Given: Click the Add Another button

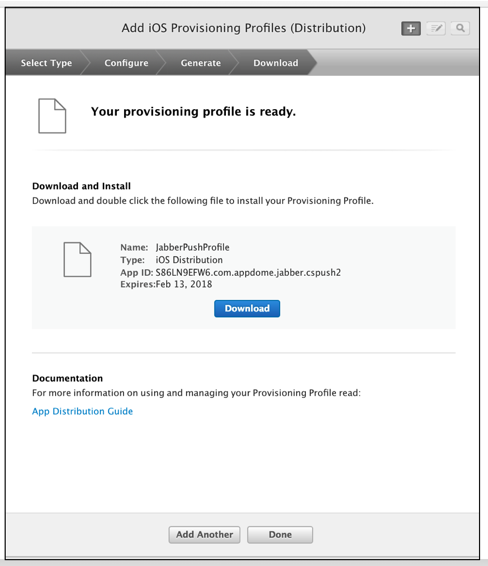Looking at the screenshot, I should click(204, 535).
